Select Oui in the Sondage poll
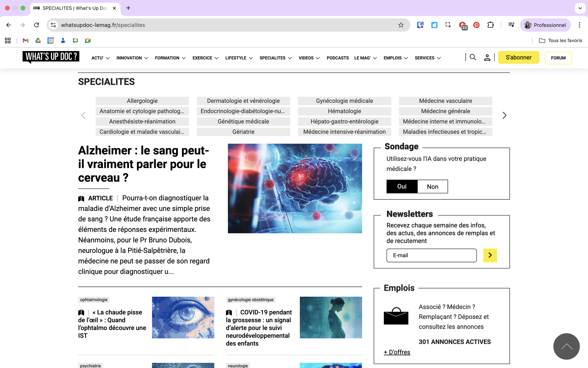588x368 pixels. (402, 186)
